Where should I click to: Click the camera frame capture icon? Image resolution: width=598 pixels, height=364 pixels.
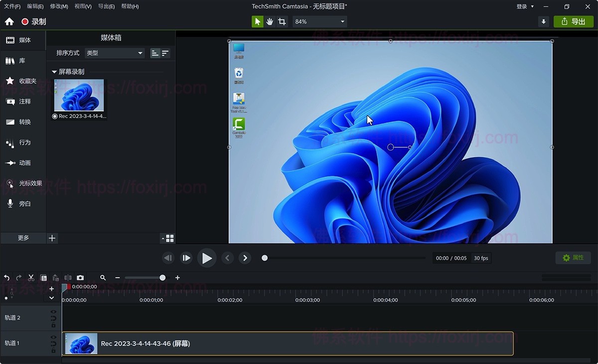[80, 278]
